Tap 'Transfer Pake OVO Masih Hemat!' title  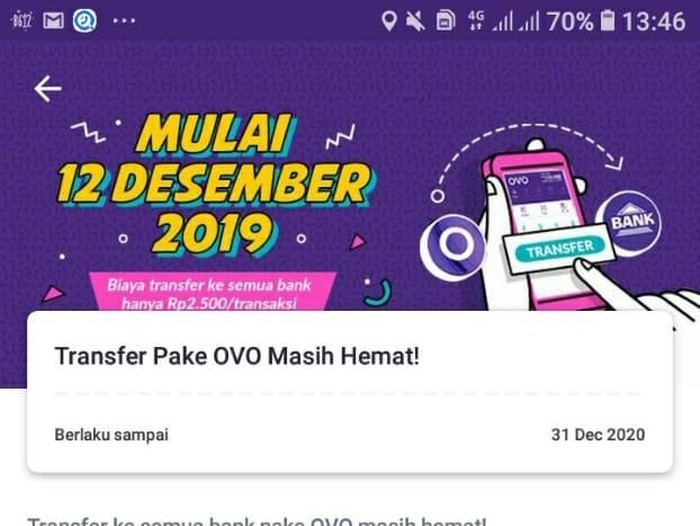click(237, 356)
